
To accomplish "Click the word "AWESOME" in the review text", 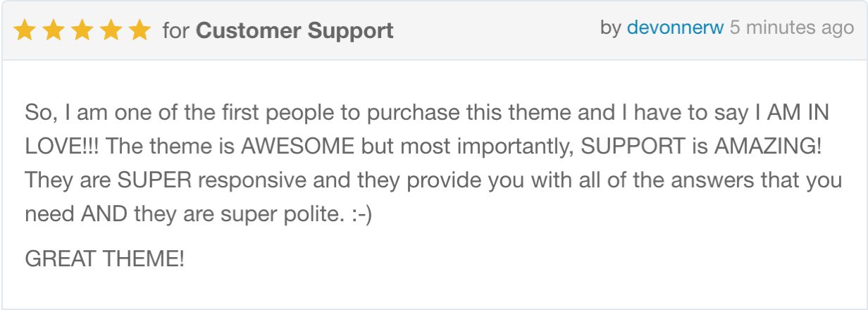I will coord(298,146).
